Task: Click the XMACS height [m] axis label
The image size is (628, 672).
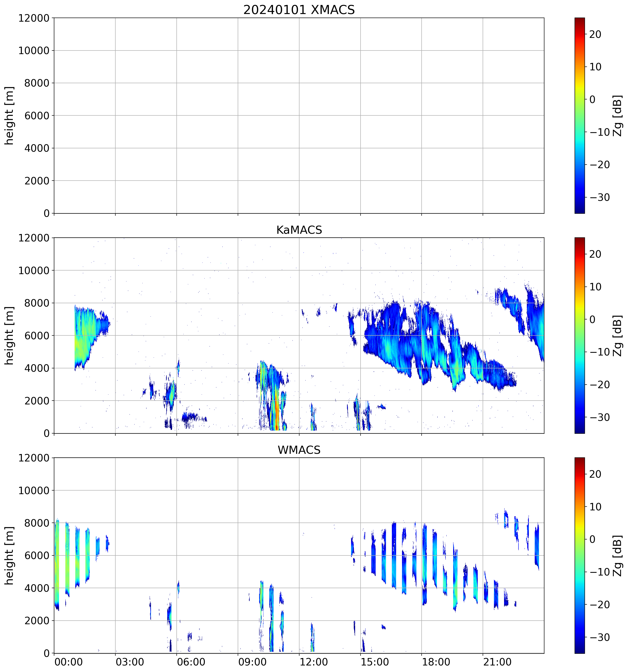Action: tap(9, 115)
